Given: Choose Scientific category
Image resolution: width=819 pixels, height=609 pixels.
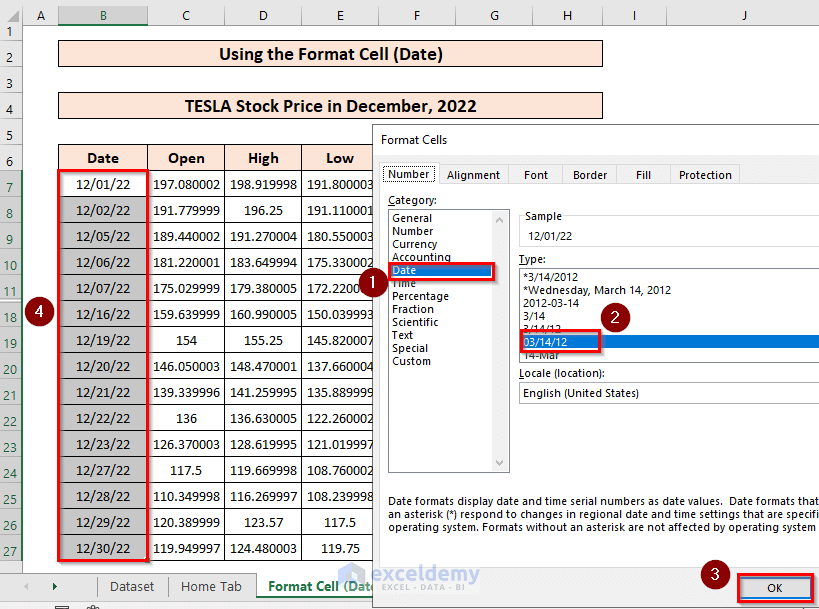Looking at the screenshot, I should click(415, 322).
